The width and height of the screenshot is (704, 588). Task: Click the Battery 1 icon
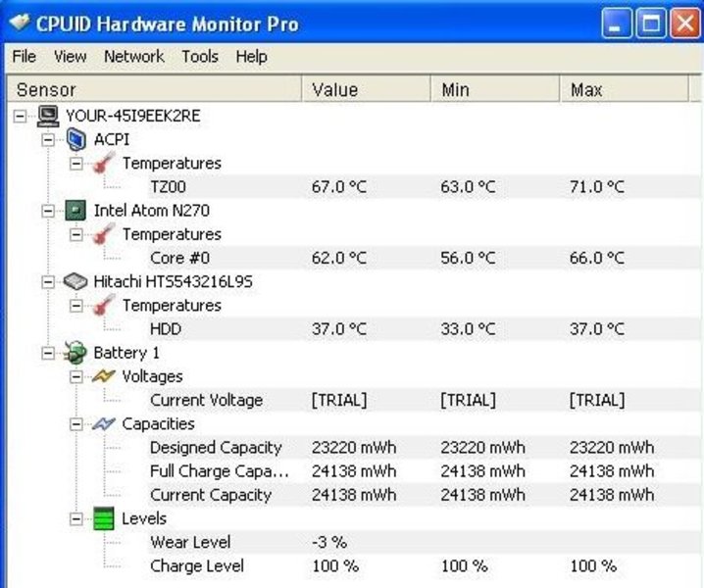click(x=75, y=353)
